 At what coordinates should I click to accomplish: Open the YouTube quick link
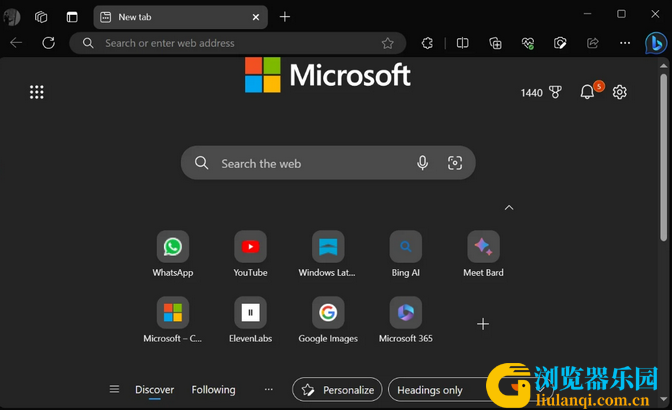click(x=250, y=254)
